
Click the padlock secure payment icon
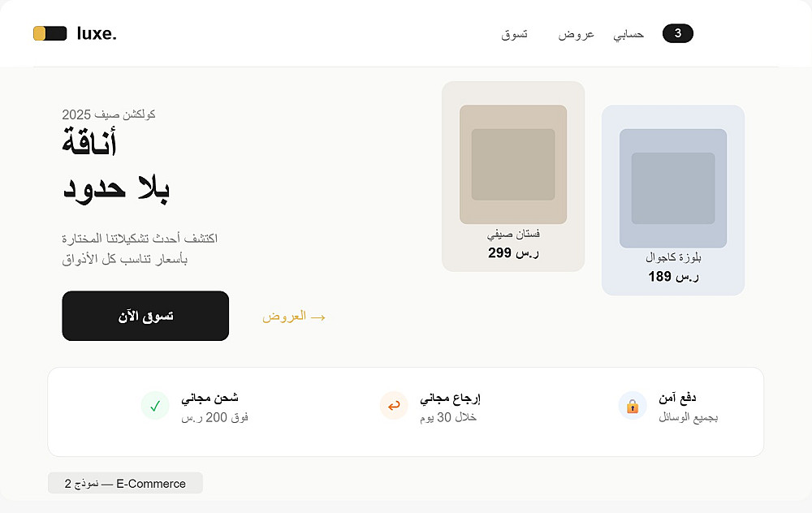pos(633,406)
